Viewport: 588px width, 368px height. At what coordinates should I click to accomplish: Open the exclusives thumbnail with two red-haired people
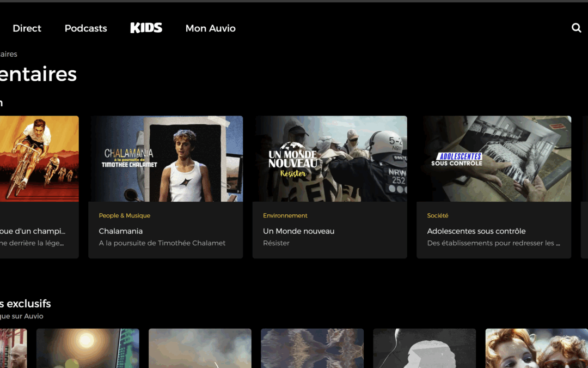coord(537,348)
